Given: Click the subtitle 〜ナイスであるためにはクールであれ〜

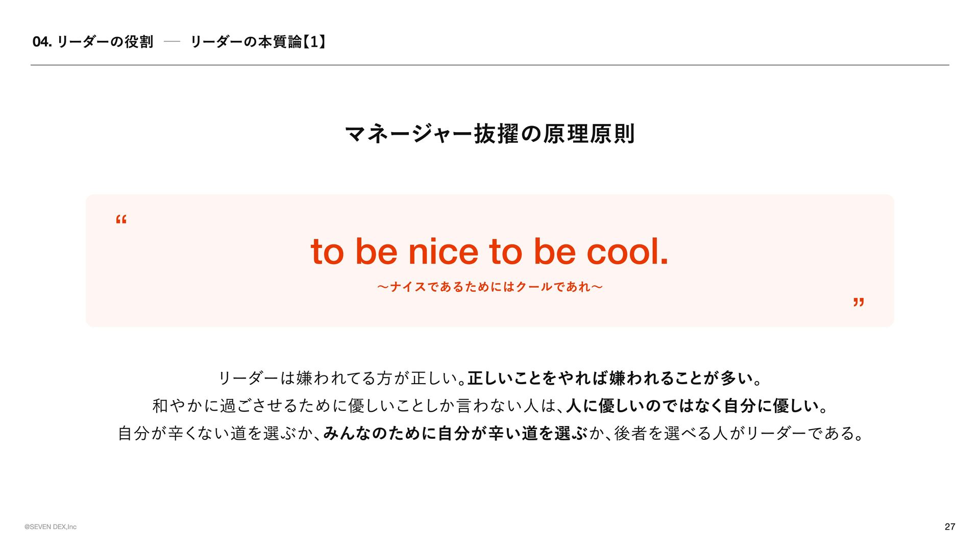Looking at the screenshot, I should click(490, 287).
